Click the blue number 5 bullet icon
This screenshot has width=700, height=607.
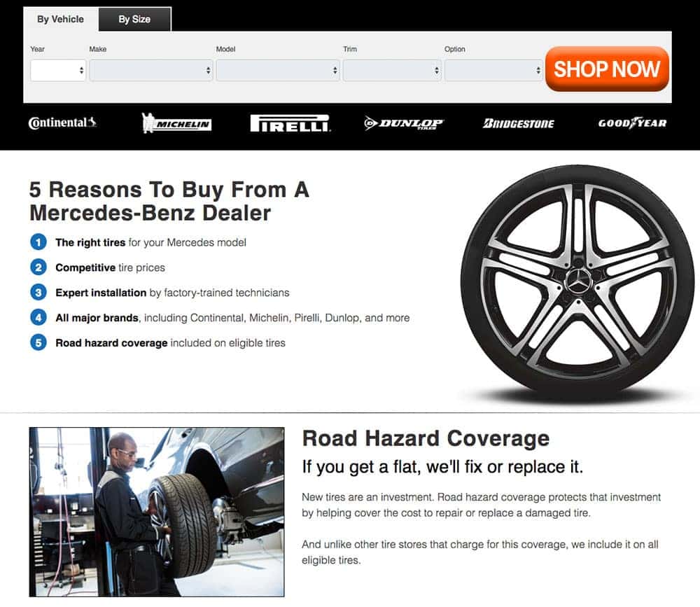38,342
